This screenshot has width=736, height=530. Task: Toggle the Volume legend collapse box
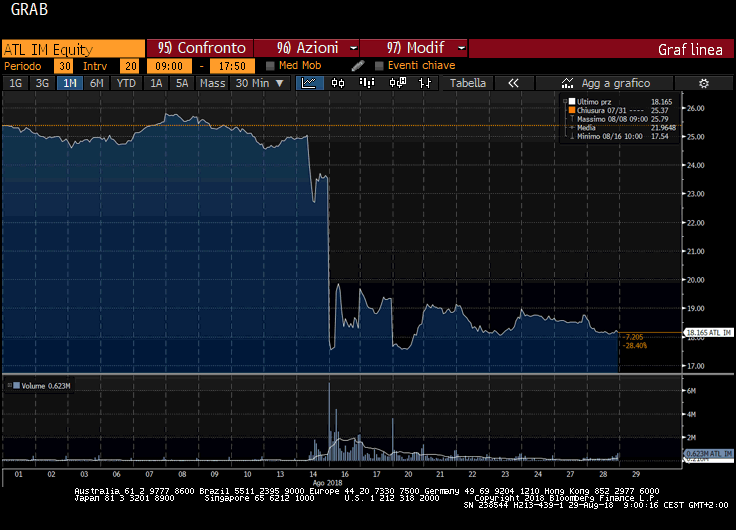8,385
